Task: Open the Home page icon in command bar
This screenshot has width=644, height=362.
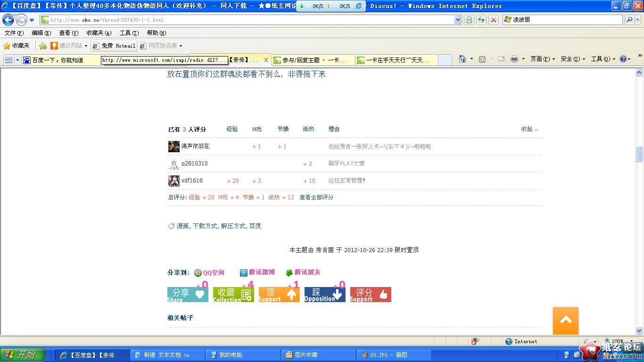Action: coord(462,59)
